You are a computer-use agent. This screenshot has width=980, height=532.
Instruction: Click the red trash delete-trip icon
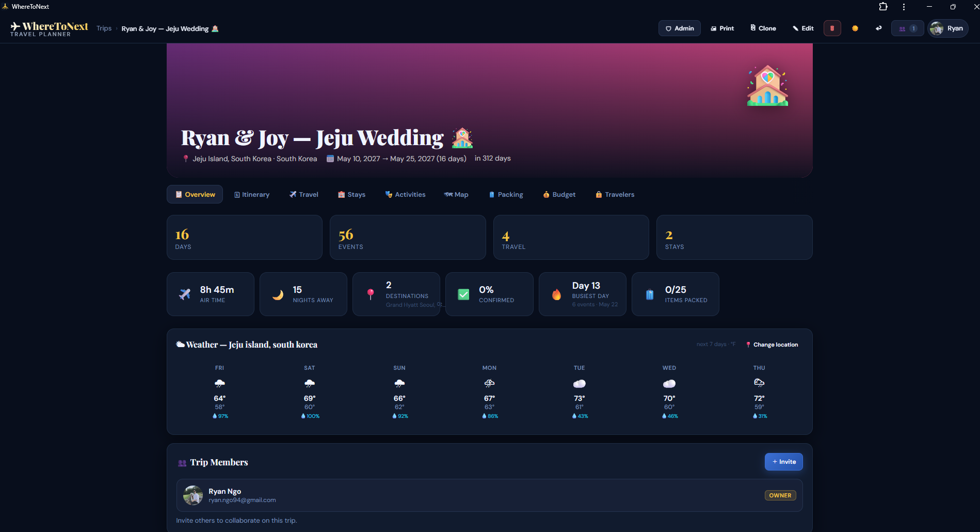point(832,28)
